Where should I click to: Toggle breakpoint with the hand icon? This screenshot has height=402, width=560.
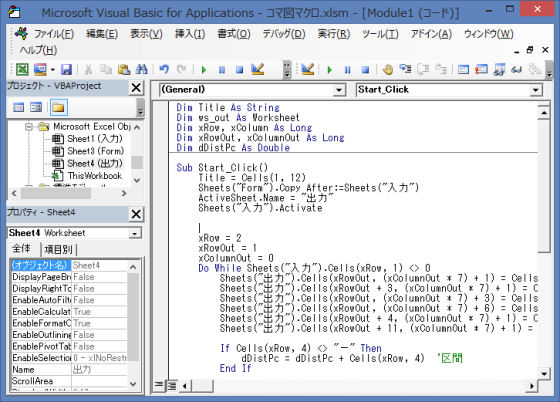[x=388, y=69]
